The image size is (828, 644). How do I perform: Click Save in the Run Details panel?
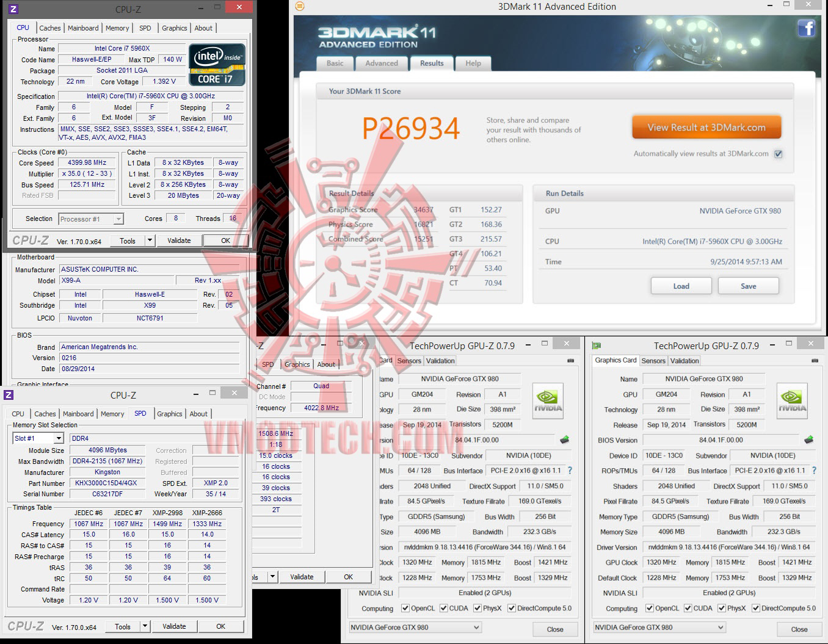pos(748,286)
